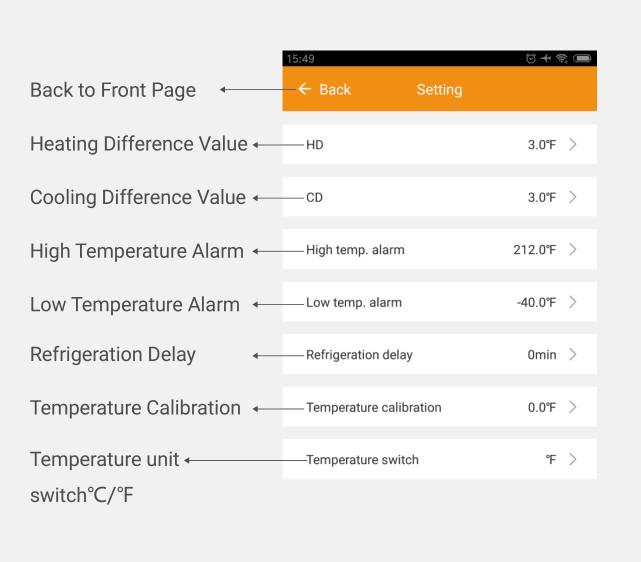
Task: Click the 0min refrigeration delay value
Action: point(542,355)
